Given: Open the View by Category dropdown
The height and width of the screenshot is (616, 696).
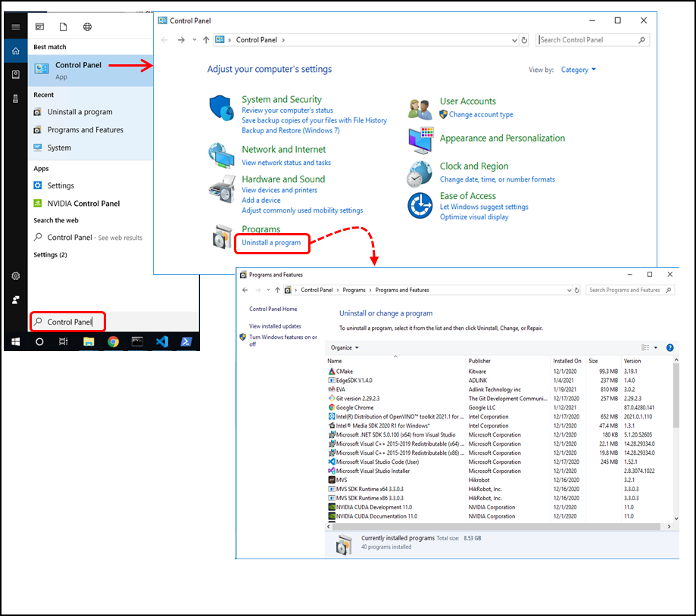Looking at the screenshot, I should coord(578,70).
